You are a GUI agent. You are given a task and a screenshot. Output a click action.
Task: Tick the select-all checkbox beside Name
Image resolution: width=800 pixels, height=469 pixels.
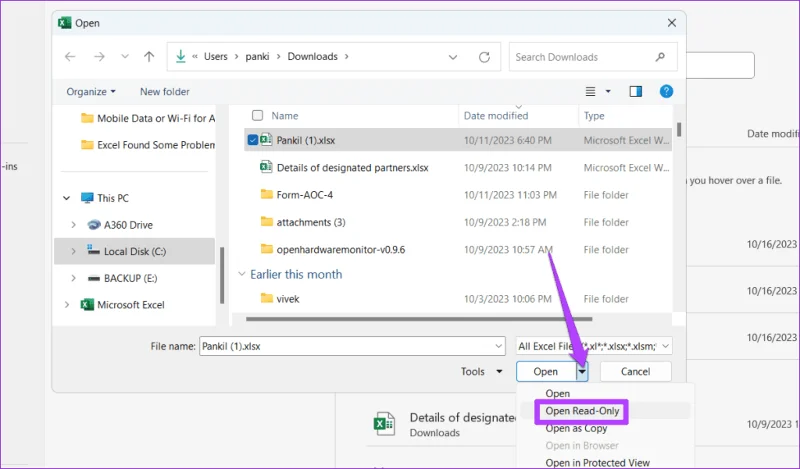point(258,116)
